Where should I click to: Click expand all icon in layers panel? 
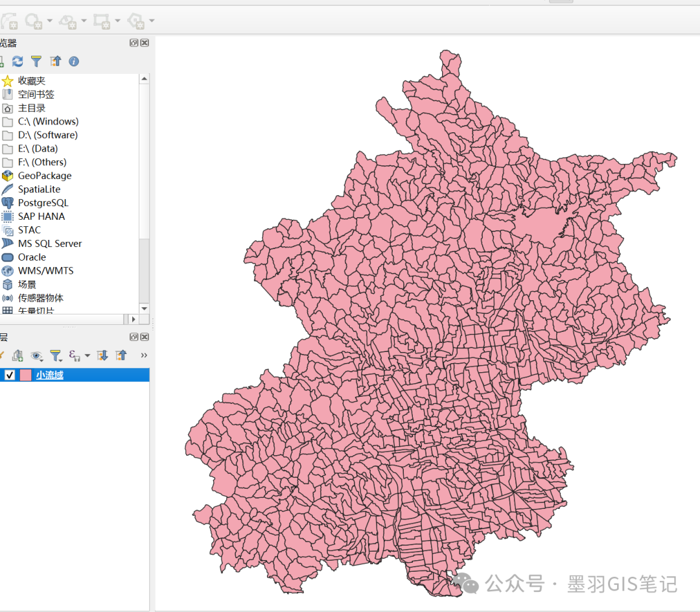tap(102, 355)
